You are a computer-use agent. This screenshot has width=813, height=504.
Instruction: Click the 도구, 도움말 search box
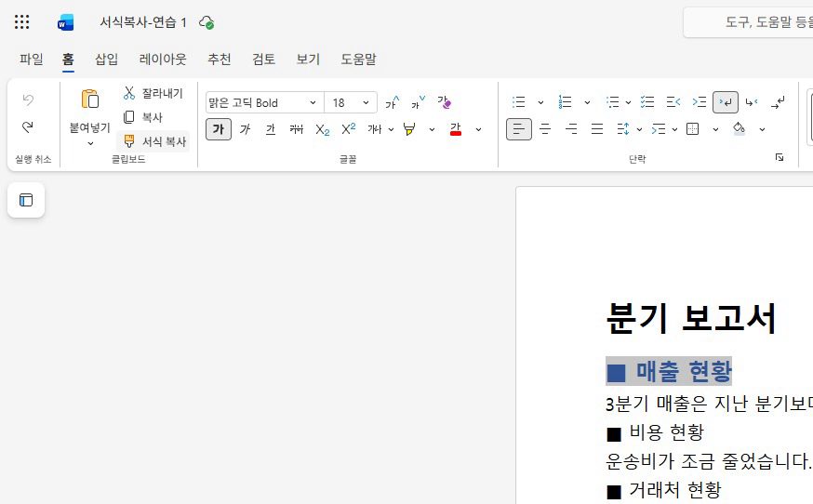750,22
